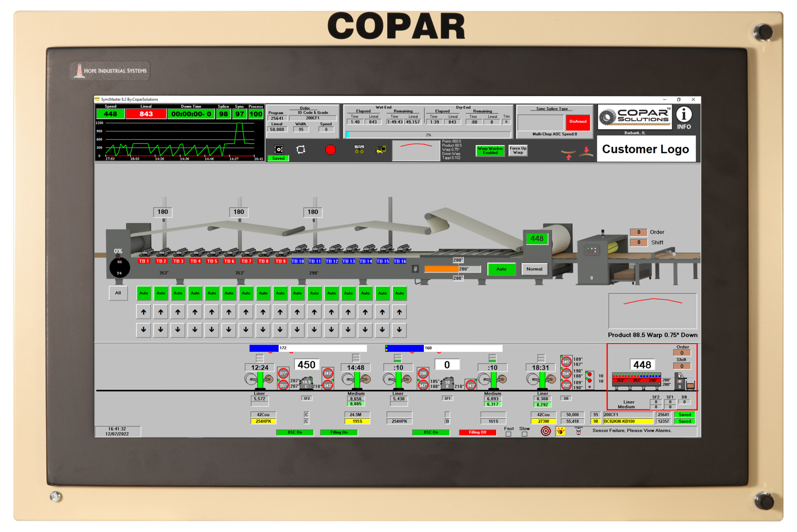Image resolution: width=797 pixels, height=532 pixels.
Task: Open the recirculate loop icon
Action: pos(300,149)
